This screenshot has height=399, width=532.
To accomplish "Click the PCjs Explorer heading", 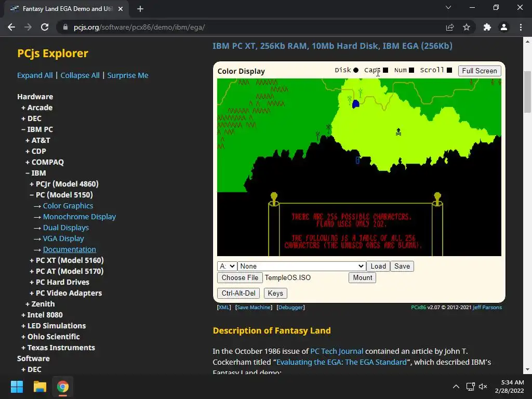I will (x=52, y=54).
